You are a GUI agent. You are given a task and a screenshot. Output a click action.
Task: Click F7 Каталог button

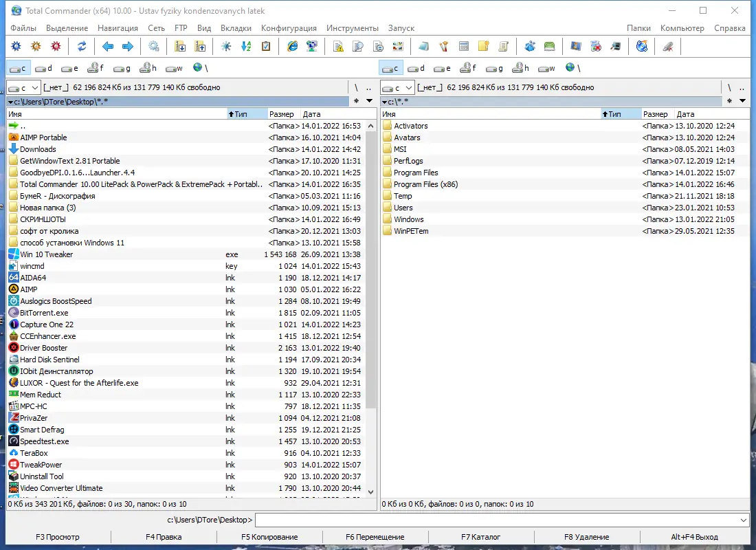480,537
